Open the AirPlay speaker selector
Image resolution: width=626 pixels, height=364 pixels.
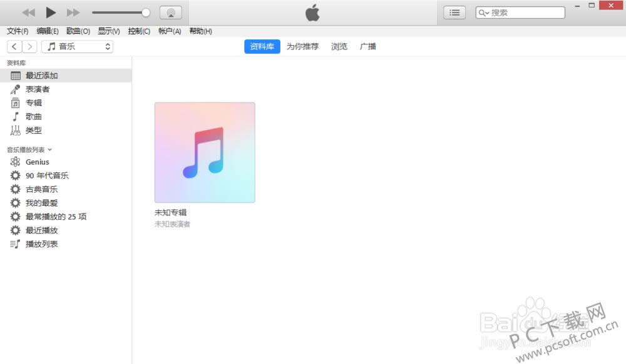point(170,12)
